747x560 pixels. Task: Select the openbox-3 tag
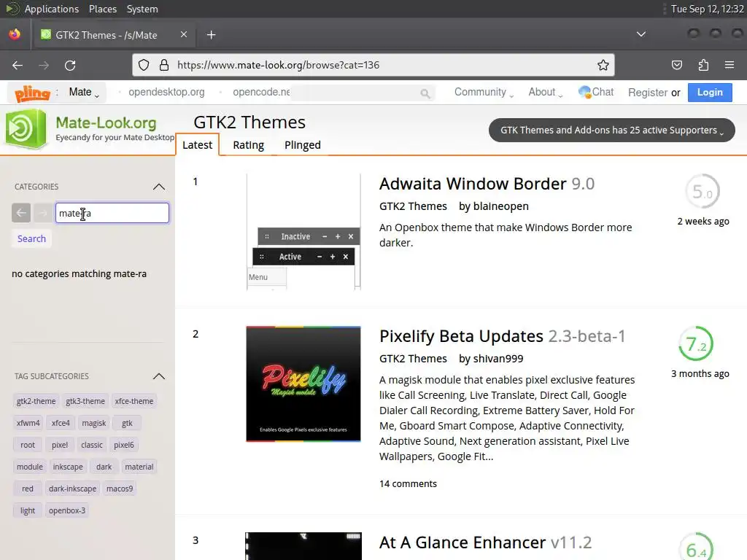tap(66, 510)
